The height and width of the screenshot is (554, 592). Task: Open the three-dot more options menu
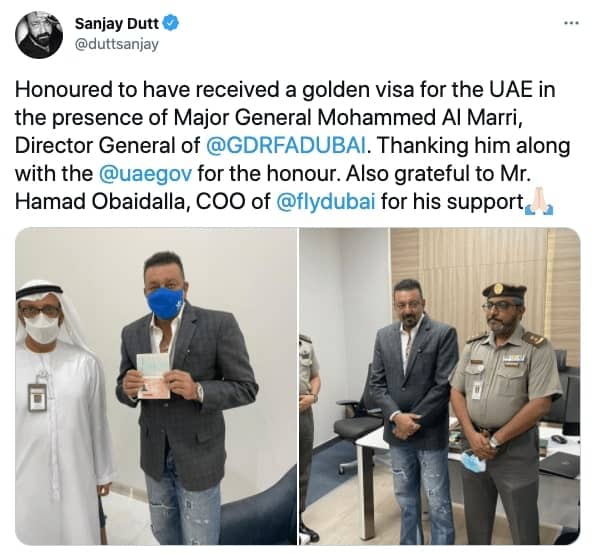click(571, 23)
